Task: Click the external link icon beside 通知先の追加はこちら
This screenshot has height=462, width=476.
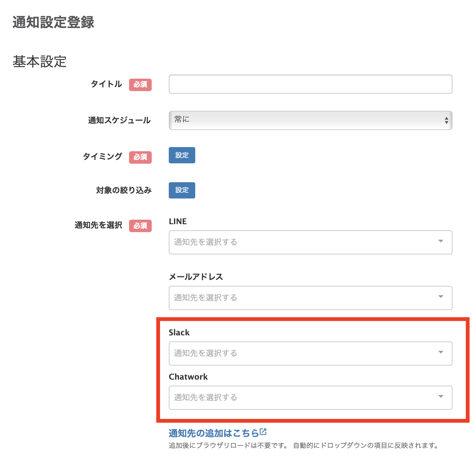Action: [263, 432]
